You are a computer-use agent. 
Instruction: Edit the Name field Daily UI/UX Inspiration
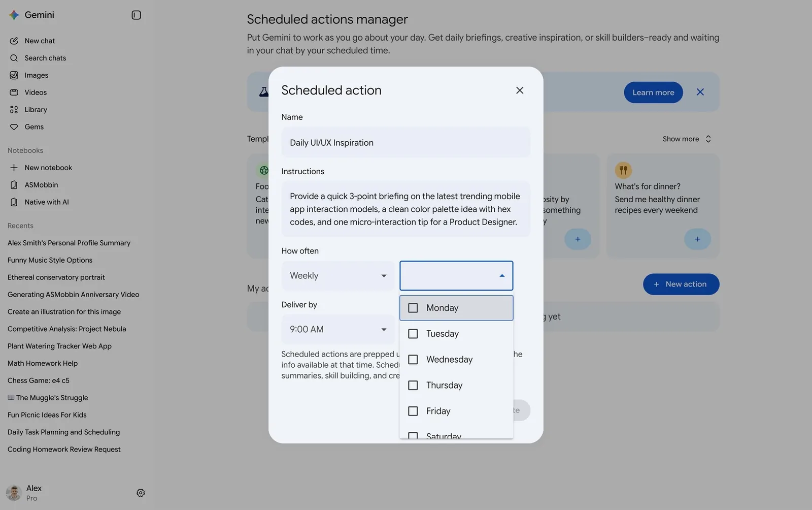point(406,143)
